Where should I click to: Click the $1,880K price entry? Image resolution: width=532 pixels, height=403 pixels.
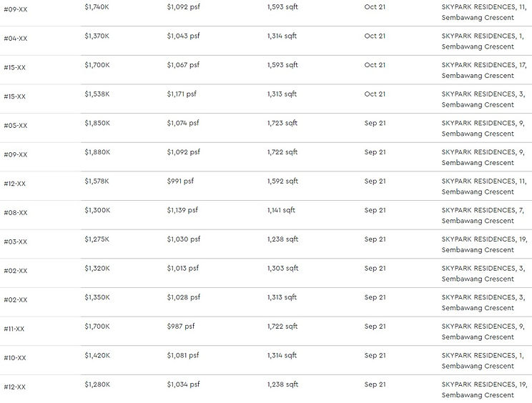pyautogui.click(x=97, y=152)
